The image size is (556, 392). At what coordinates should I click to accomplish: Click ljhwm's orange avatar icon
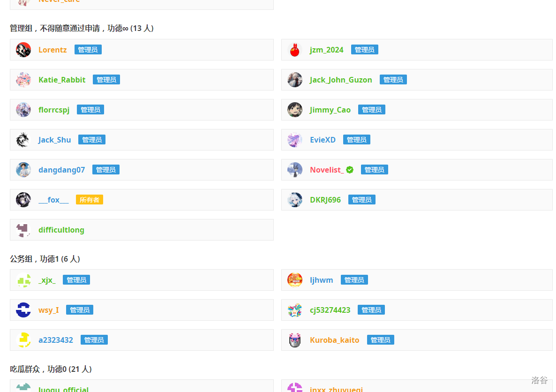click(x=295, y=280)
